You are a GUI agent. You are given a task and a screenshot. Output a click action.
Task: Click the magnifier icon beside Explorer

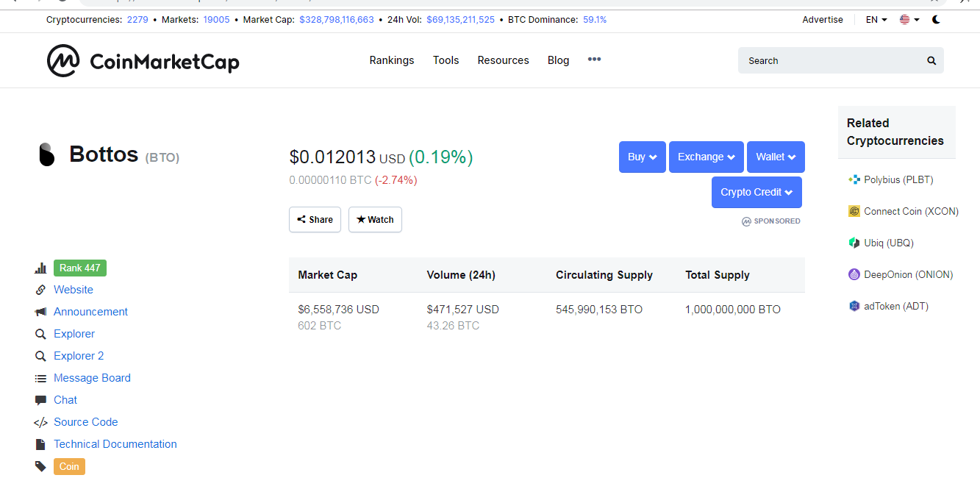pos(40,334)
